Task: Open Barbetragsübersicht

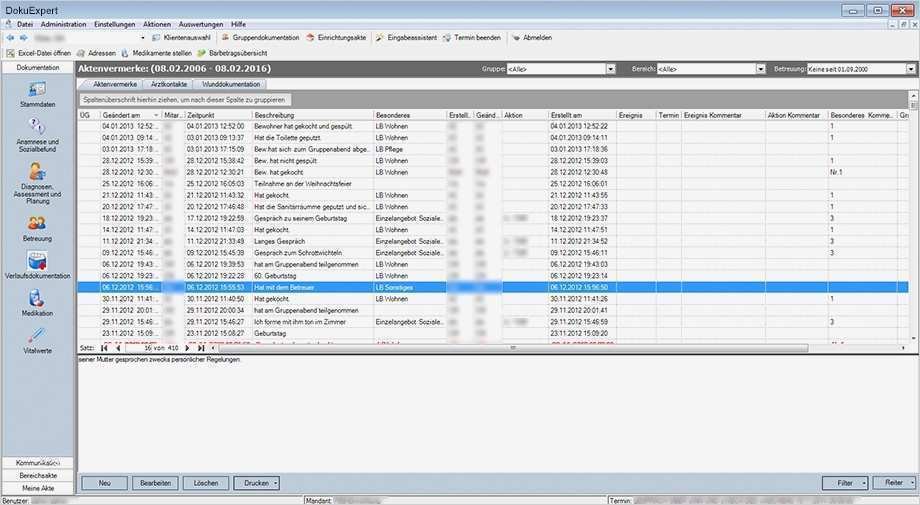Action: coord(232,53)
